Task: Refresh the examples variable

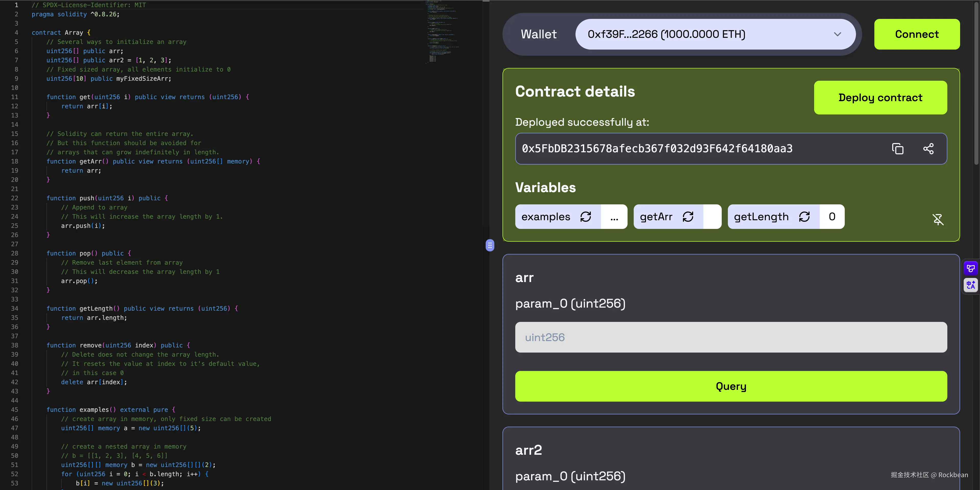Action: tap(585, 217)
